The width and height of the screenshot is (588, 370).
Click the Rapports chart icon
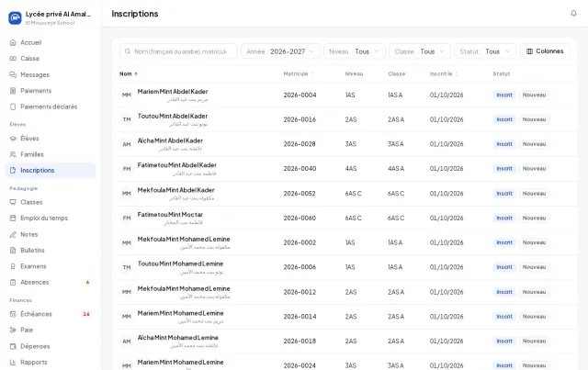[13, 362]
